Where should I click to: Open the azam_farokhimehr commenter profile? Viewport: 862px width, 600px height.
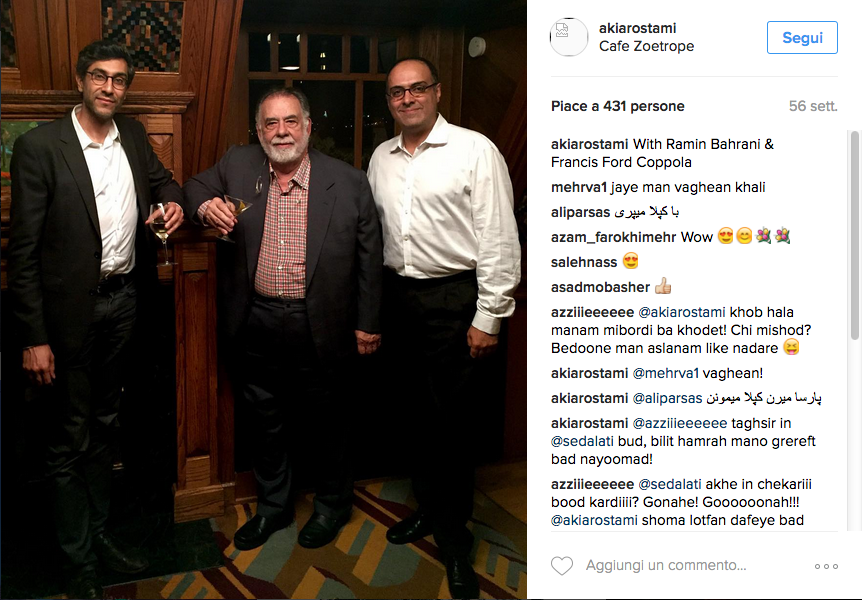[x=614, y=238]
